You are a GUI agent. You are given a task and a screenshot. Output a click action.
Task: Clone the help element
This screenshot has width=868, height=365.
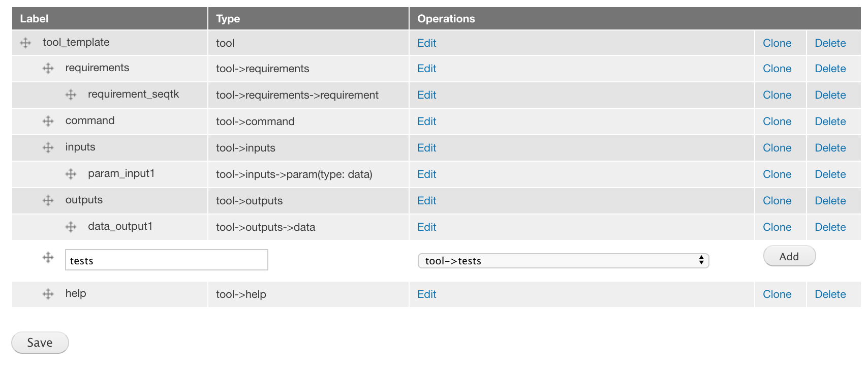click(777, 294)
